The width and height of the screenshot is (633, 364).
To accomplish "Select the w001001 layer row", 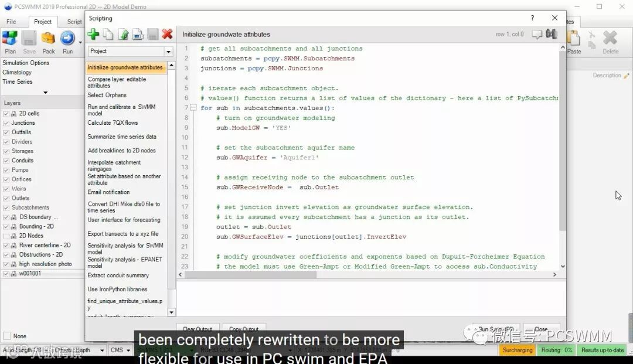I will pos(42,274).
